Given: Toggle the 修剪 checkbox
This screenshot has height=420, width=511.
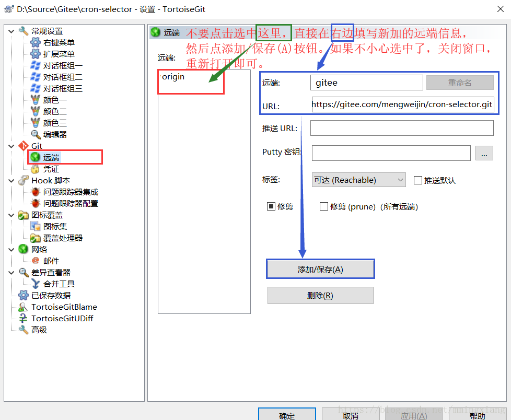Looking at the screenshot, I should point(271,206).
